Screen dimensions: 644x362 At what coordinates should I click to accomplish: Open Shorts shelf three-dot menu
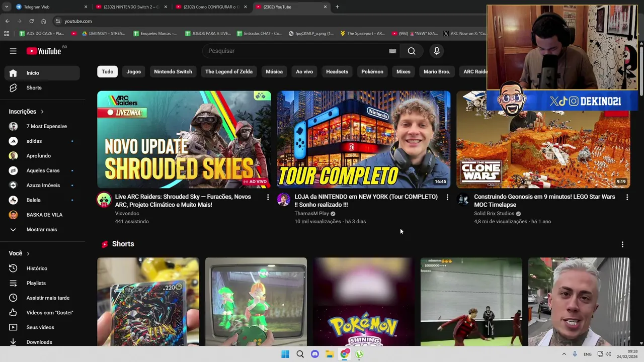622,244
